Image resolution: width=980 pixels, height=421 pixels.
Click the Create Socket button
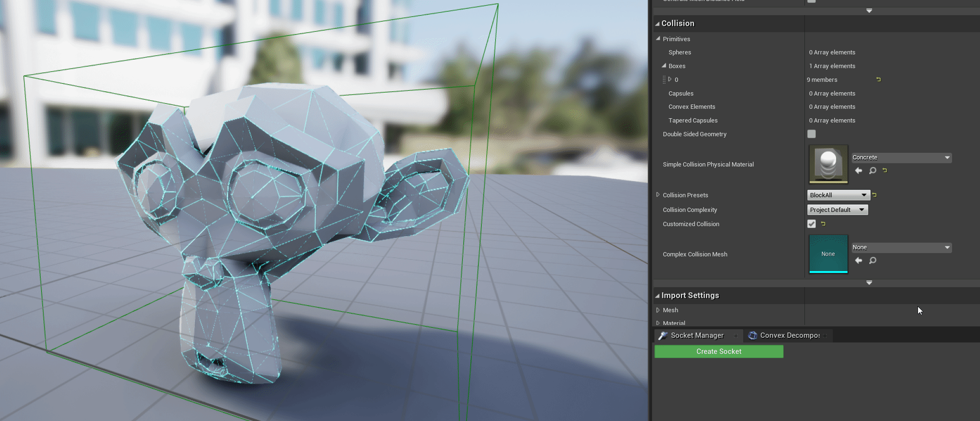coord(719,351)
